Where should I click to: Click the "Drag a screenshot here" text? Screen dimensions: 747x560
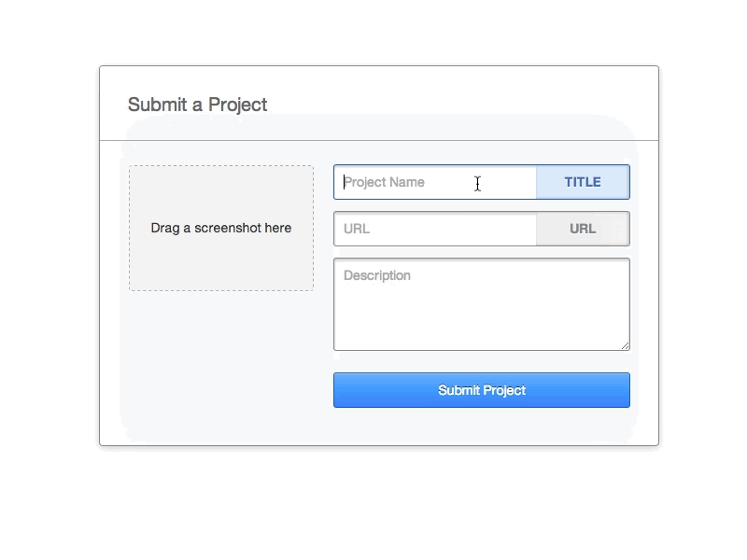[x=221, y=228]
